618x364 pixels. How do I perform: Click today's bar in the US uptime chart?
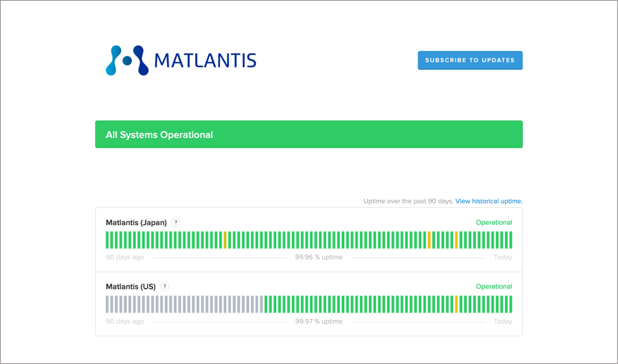point(511,304)
